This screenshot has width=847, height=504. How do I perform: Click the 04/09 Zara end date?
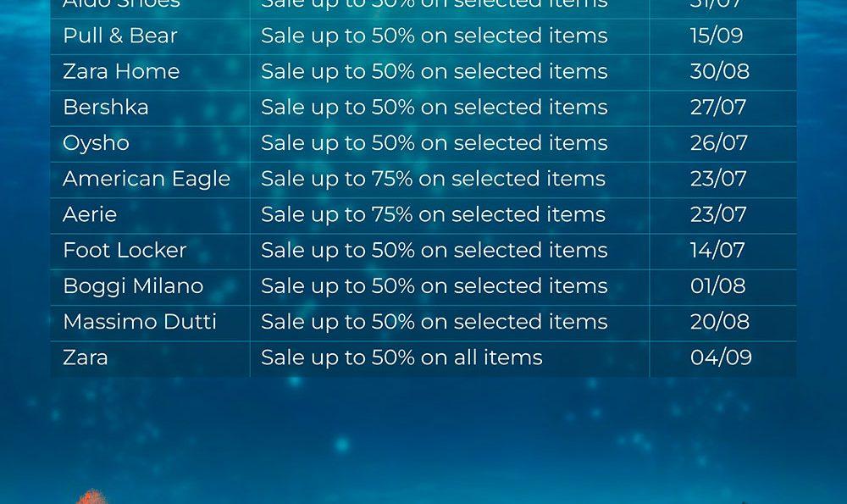[x=721, y=357]
